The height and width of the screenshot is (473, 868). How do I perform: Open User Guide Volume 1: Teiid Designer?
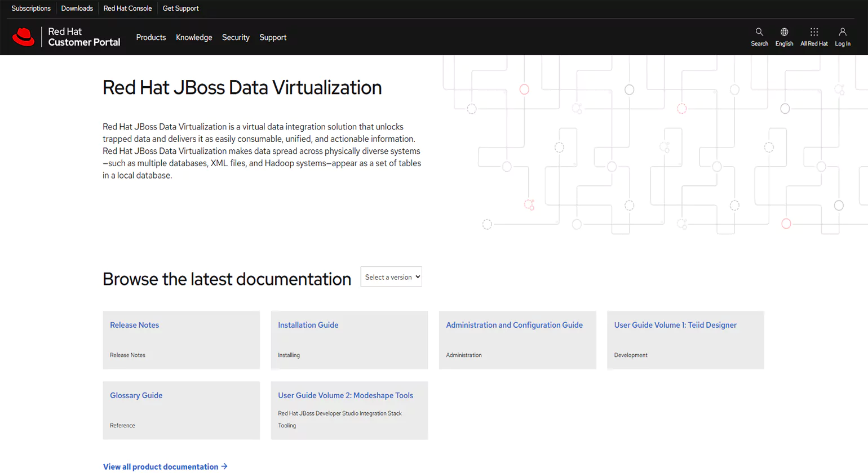pos(675,325)
